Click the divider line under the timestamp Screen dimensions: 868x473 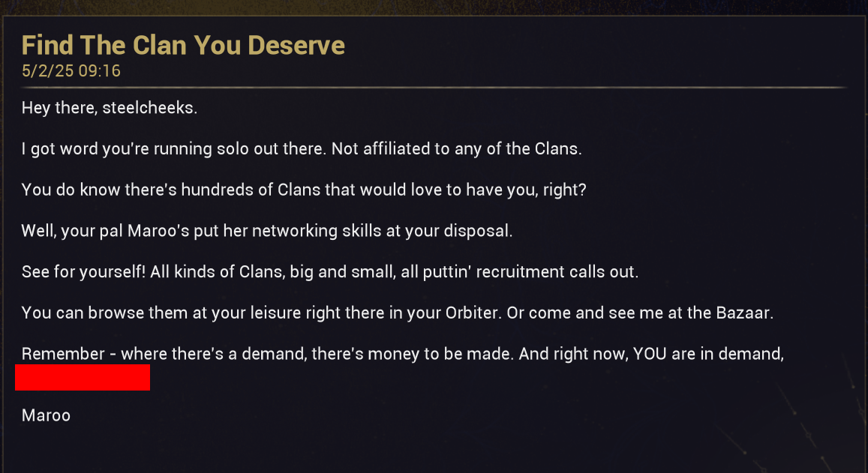click(434, 88)
